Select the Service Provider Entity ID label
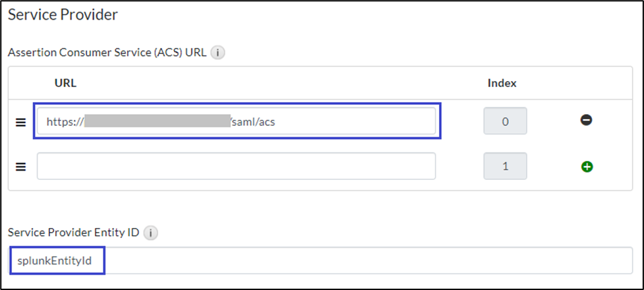The width and height of the screenshot is (644, 290). click(x=73, y=233)
